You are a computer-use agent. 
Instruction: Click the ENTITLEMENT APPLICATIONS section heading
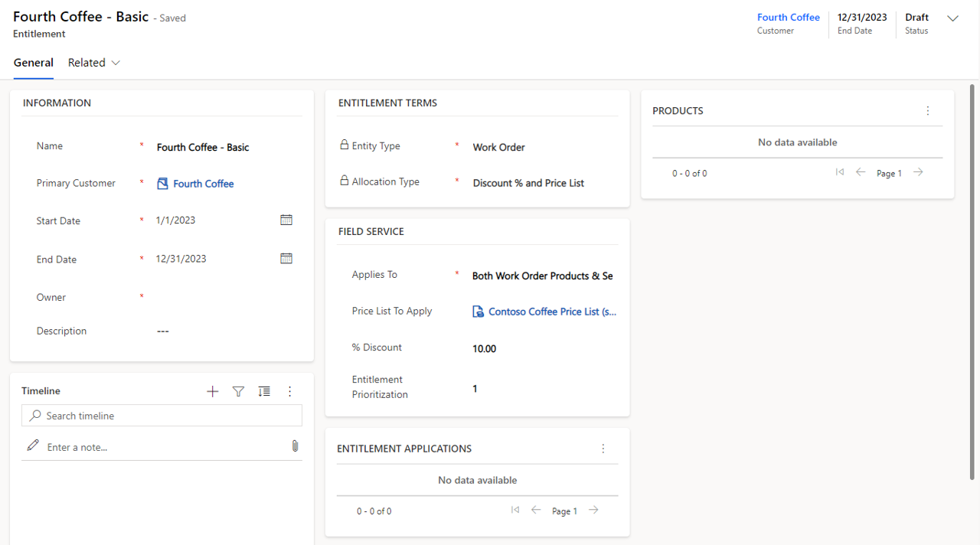click(x=404, y=449)
